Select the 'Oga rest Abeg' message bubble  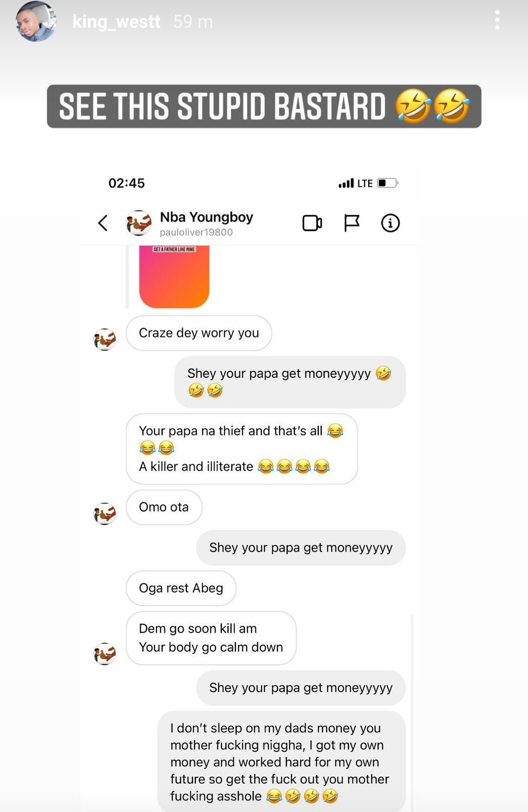click(181, 588)
